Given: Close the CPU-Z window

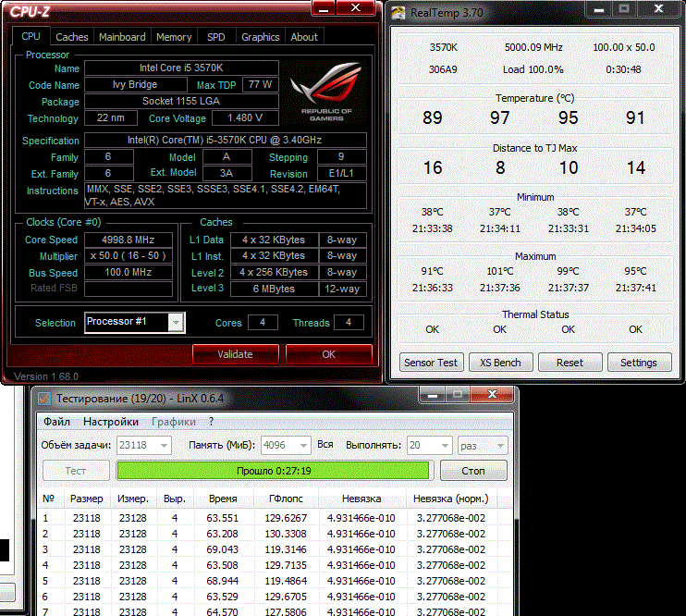Looking at the screenshot, I should (356, 8).
